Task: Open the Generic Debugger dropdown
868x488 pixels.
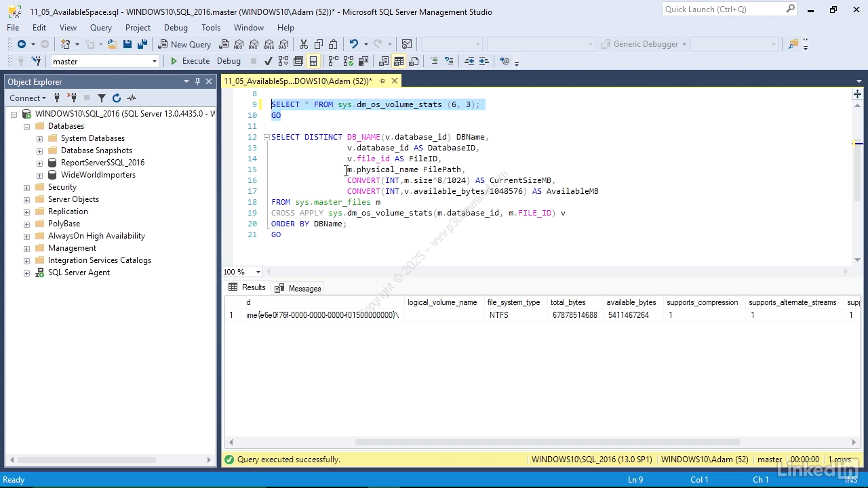Action: pyautogui.click(x=684, y=44)
